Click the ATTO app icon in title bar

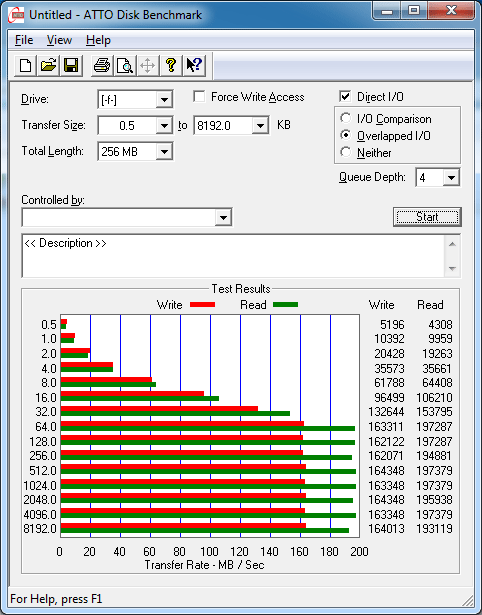coord(16,15)
